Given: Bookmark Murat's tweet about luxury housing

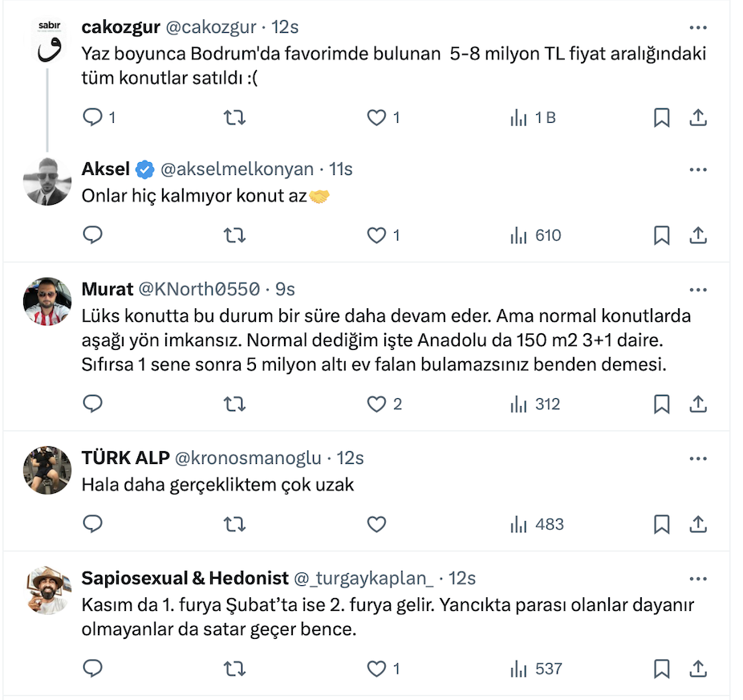Looking at the screenshot, I should tap(661, 404).
